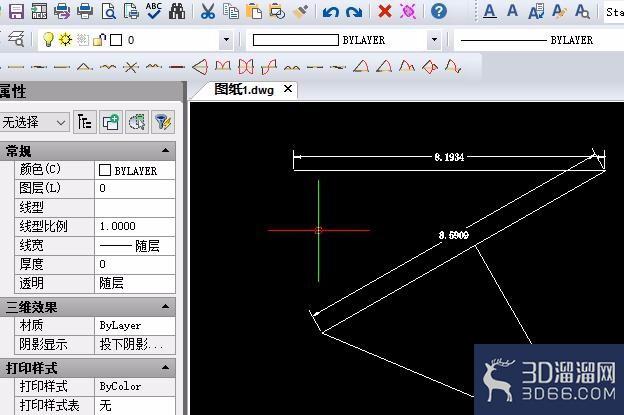Click the Match Properties brush icon

click(x=300, y=11)
